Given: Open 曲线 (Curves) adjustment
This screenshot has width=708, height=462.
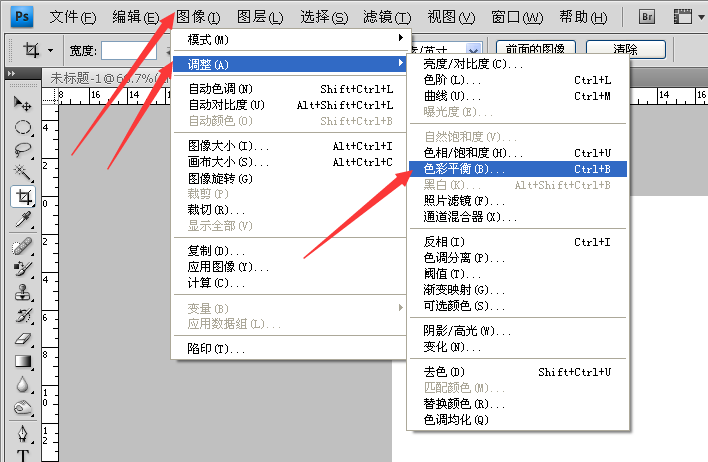Looking at the screenshot, I should (x=517, y=96).
